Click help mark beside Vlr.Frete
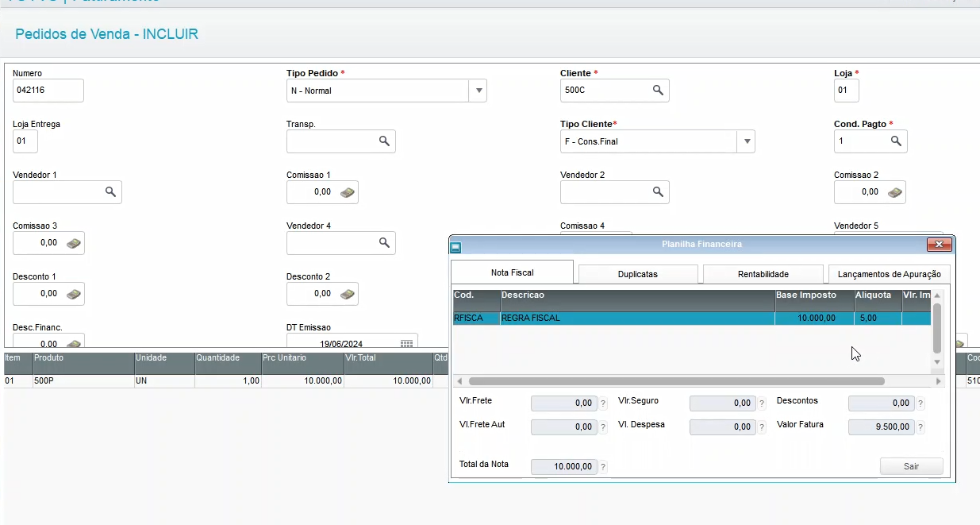Image resolution: width=980 pixels, height=525 pixels. pyautogui.click(x=603, y=403)
